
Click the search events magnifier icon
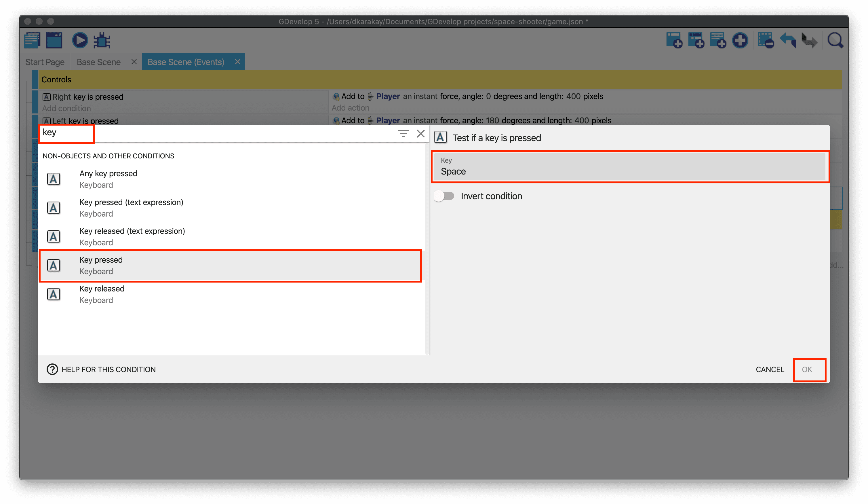[x=835, y=41]
